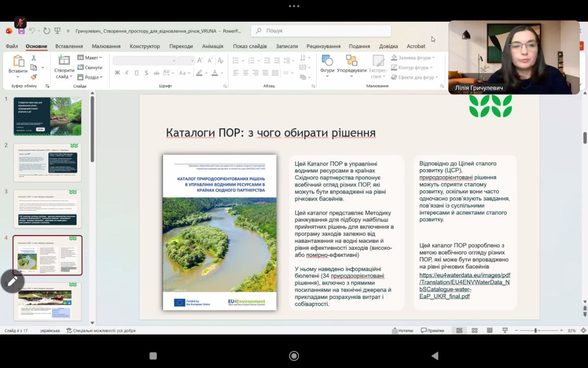Open the Розділ section dropdown
Screen dimensions: 588x368
pos(90,77)
